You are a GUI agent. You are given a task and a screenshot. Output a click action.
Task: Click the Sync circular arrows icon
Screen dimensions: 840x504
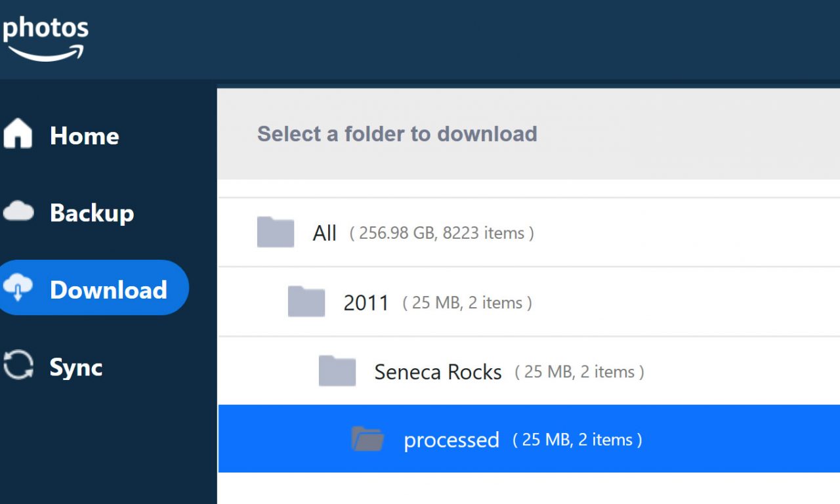18,365
